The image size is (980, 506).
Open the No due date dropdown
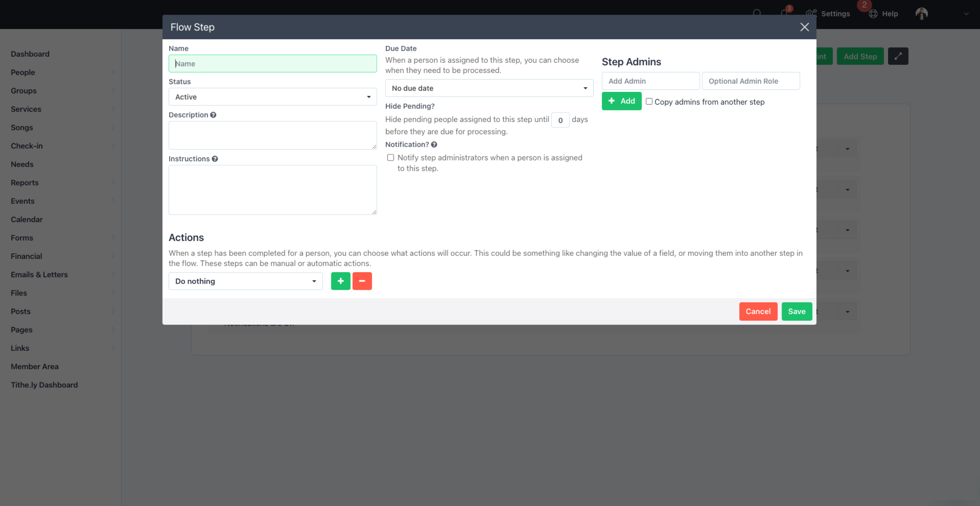(489, 88)
